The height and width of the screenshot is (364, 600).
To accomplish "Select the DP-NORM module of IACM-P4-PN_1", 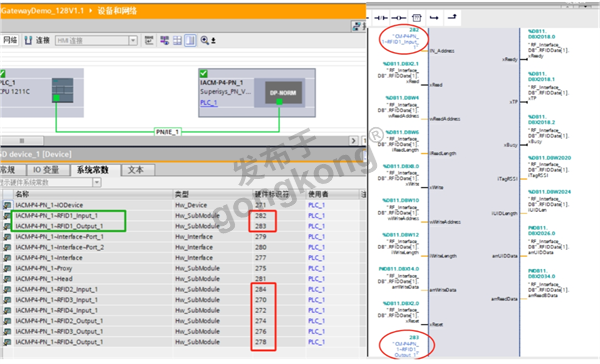I will [x=283, y=93].
